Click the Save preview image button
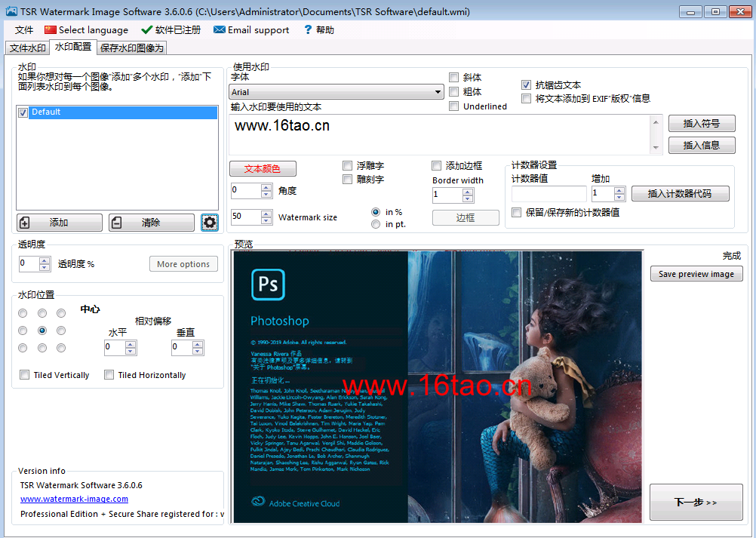 (696, 274)
